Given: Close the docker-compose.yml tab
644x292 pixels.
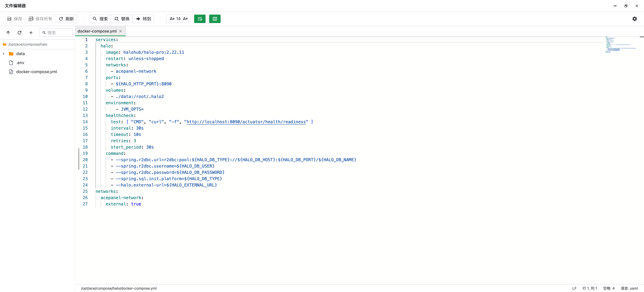Looking at the screenshot, I should click(x=121, y=31).
